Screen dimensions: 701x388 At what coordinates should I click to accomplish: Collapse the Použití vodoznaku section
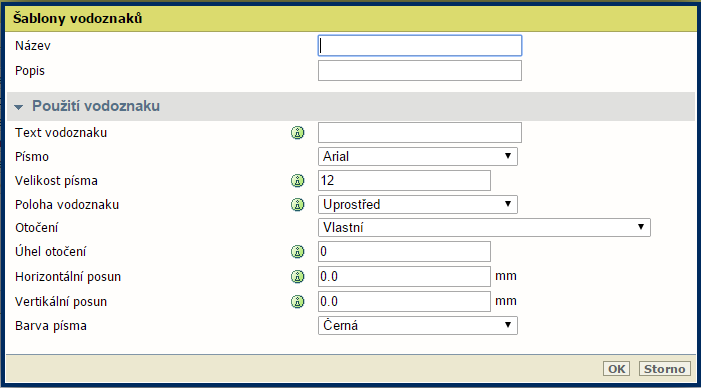click(x=19, y=107)
